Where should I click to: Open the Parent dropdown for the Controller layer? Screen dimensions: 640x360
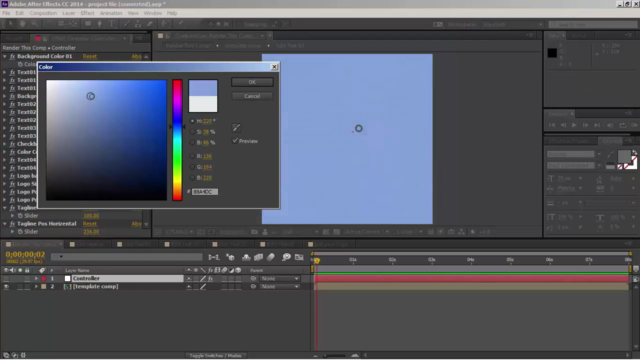coord(280,278)
